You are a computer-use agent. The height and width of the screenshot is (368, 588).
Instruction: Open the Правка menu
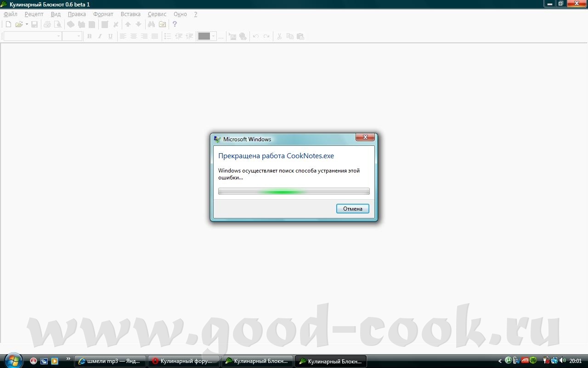click(x=77, y=14)
